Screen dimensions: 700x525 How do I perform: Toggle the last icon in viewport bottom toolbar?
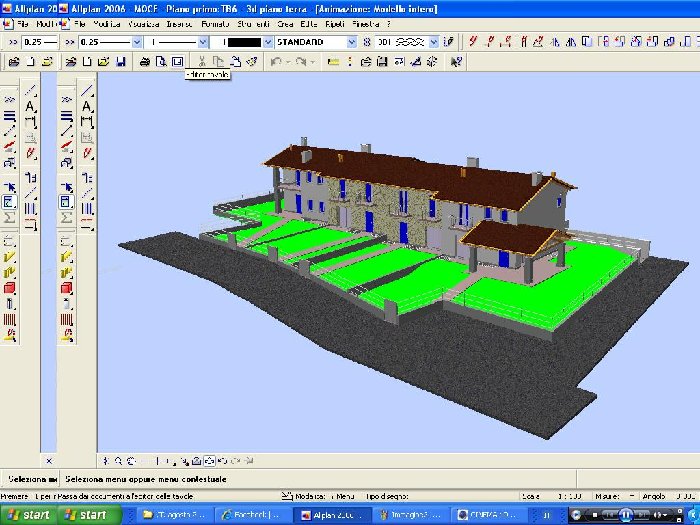(249, 461)
